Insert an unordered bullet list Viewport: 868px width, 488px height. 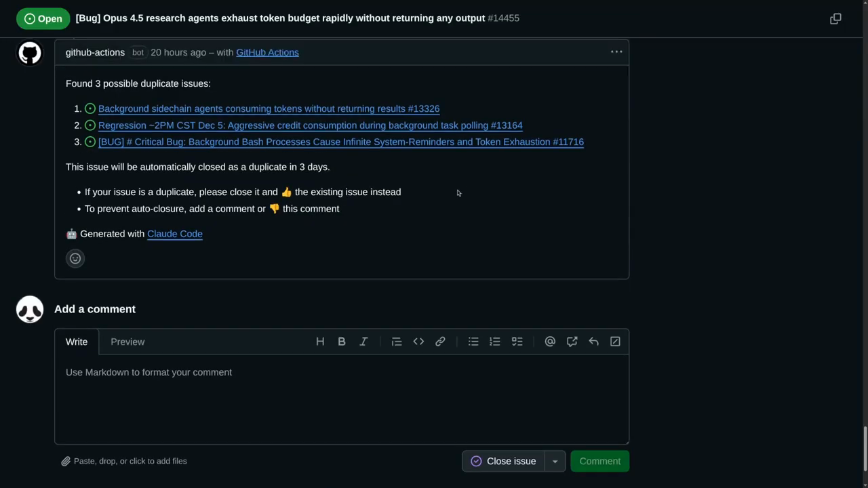tap(473, 342)
